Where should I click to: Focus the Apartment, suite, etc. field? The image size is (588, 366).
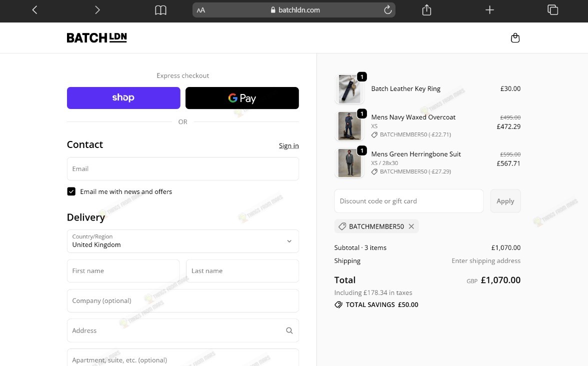[x=183, y=358]
